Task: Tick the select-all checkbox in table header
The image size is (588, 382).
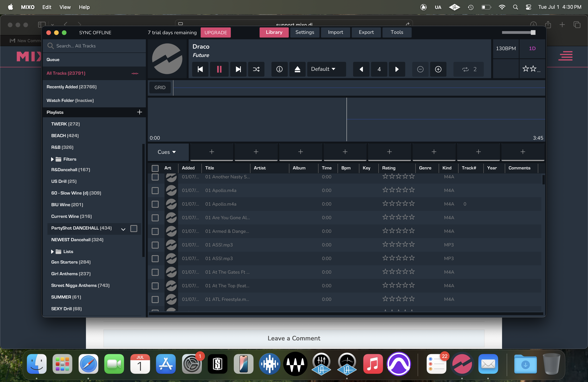Action: tap(155, 168)
